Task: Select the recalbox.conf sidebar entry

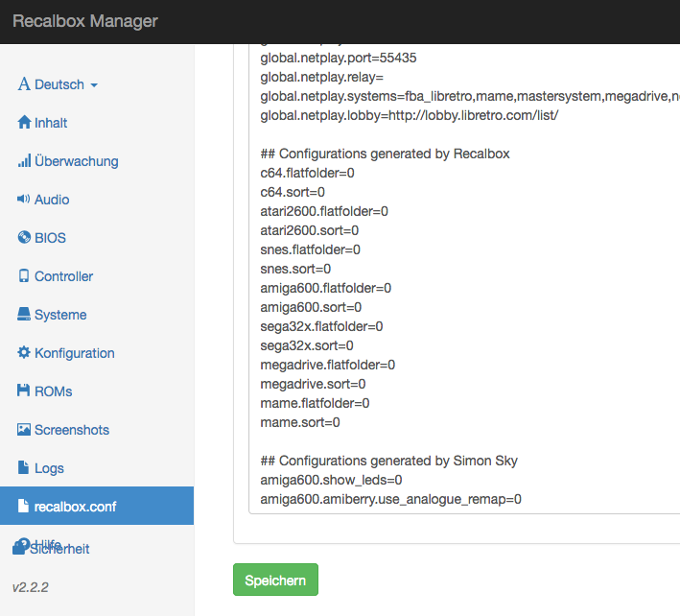Action: pos(97,506)
